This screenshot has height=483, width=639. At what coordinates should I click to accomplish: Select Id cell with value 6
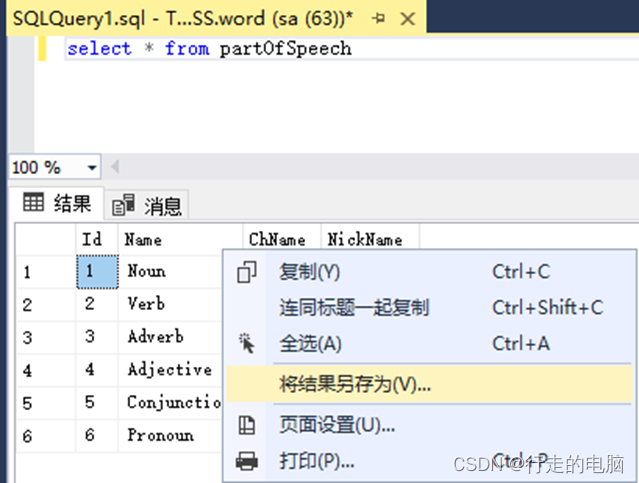coord(97,436)
